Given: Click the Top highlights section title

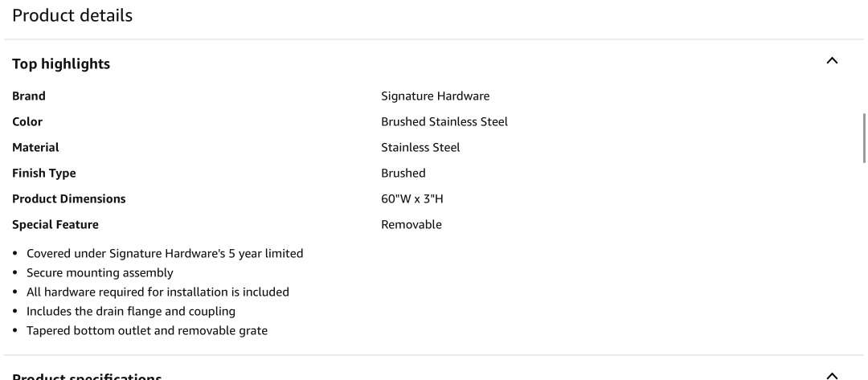Looking at the screenshot, I should click(x=61, y=63).
